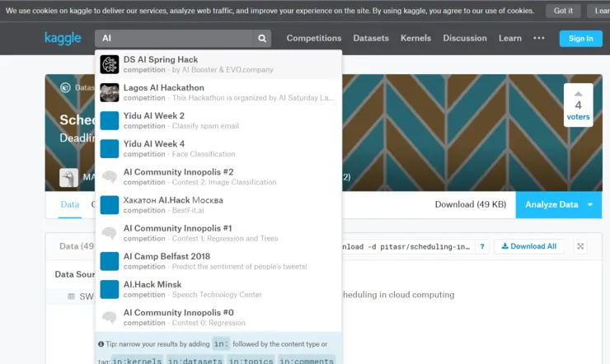
Task: Click Lagos AI Hackathon thumbnail
Action: tap(110, 92)
